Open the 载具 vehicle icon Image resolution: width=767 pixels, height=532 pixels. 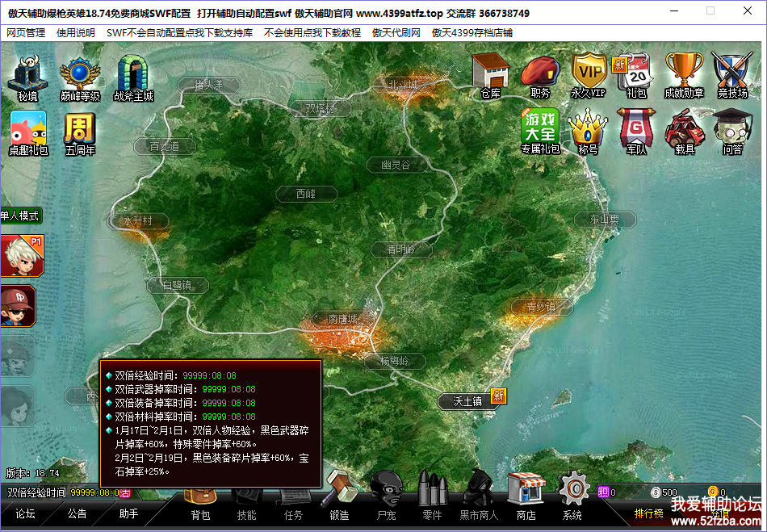tap(685, 131)
